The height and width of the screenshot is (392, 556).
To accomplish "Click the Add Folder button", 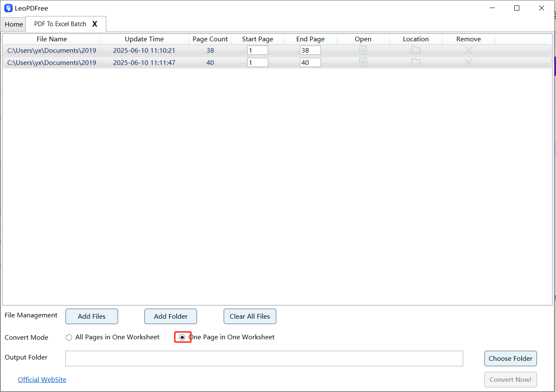I will point(170,316).
